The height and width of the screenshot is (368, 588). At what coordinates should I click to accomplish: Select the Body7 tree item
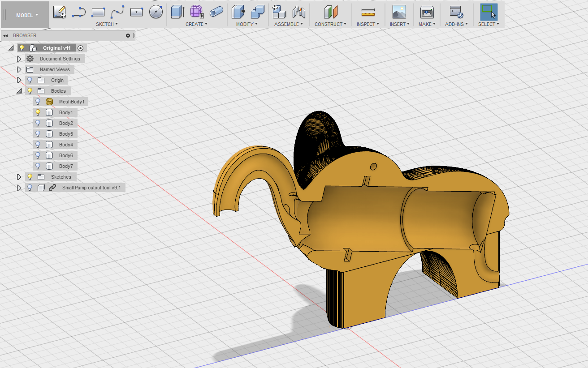tap(66, 166)
